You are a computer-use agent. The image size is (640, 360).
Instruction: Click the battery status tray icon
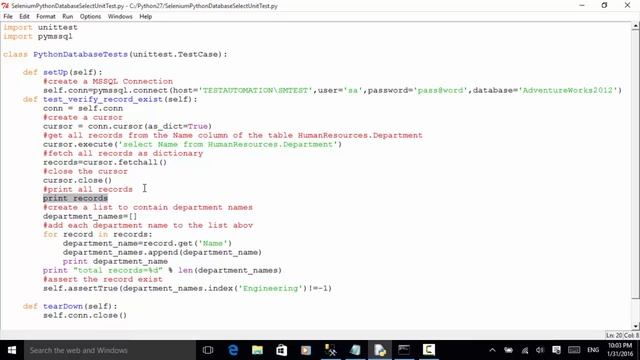(508, 350)
